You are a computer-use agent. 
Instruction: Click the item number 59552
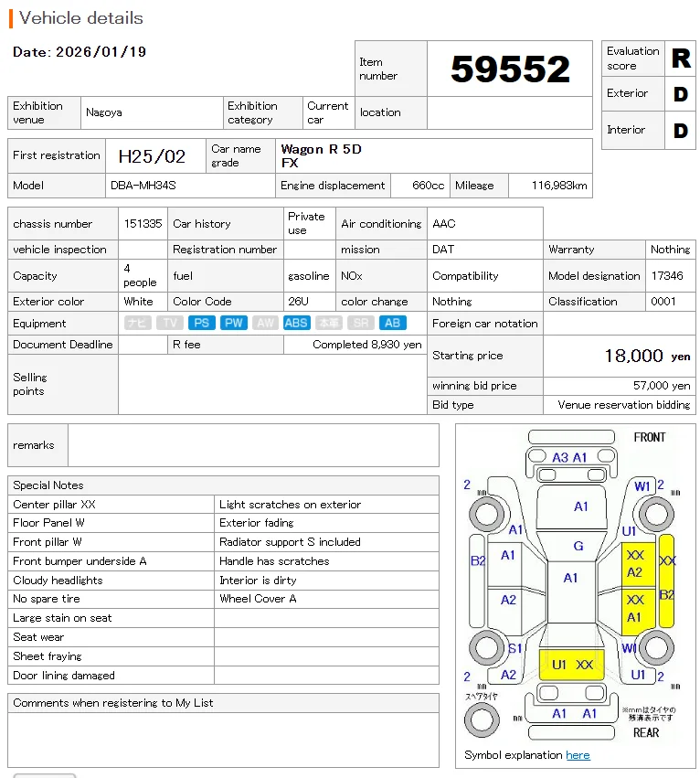(510, 69)
